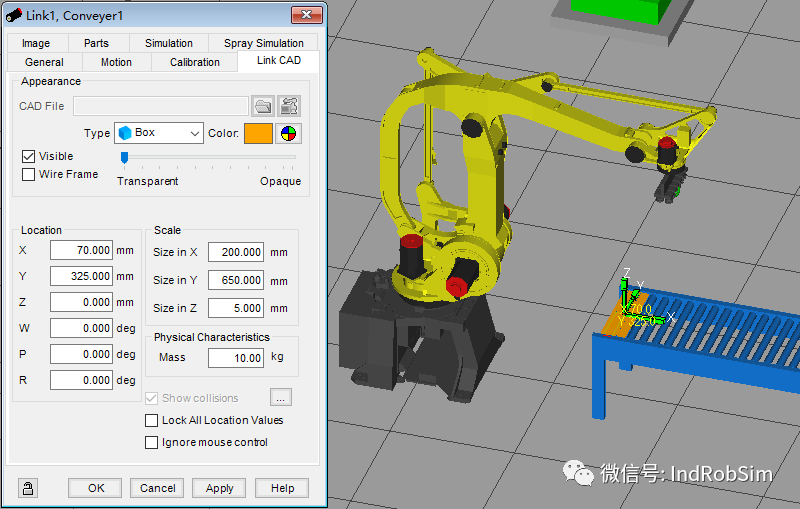Click the Location Y field 325.000
This screenshot has height=509, width=800.
point(81,276)
